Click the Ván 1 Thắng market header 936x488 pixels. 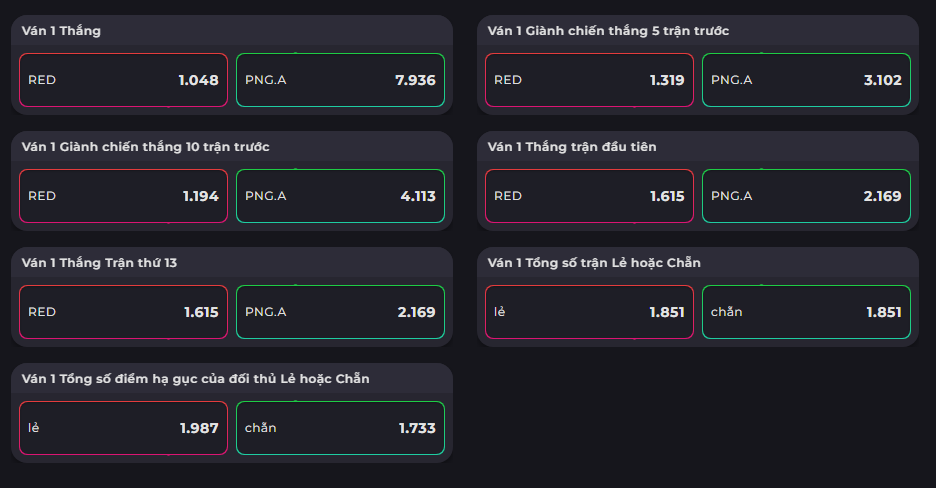(61, 31)
